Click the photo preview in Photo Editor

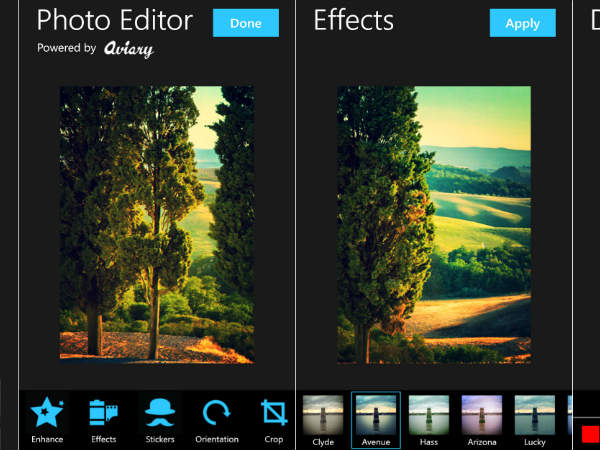[x=157, y=225]
